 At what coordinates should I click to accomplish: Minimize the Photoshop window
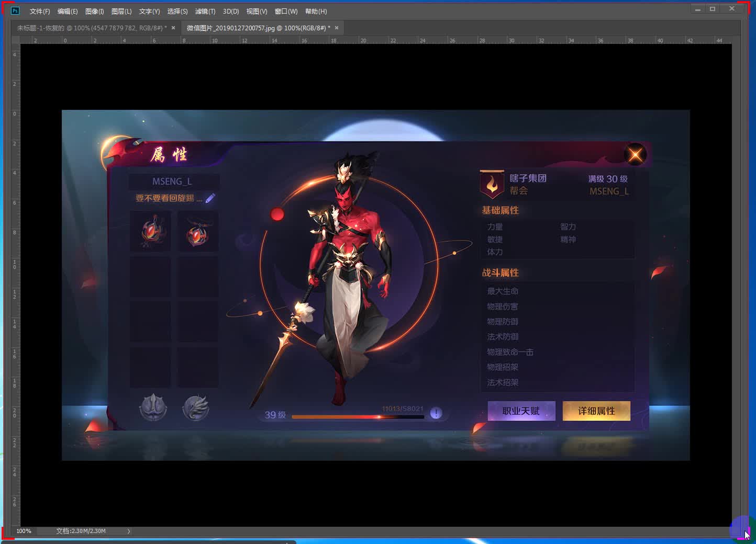697,9
